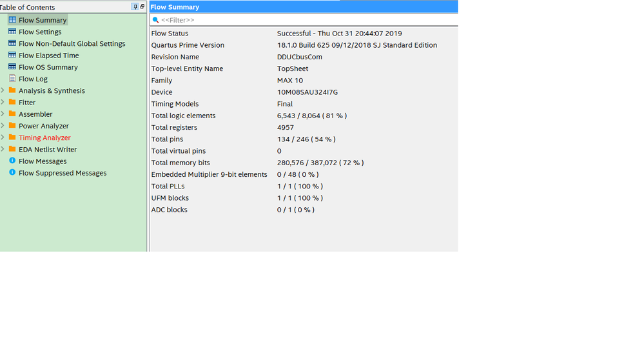Screen dimensions: 644x364
Task: Click the Assembler folder icon
Action: pos(12,114)
